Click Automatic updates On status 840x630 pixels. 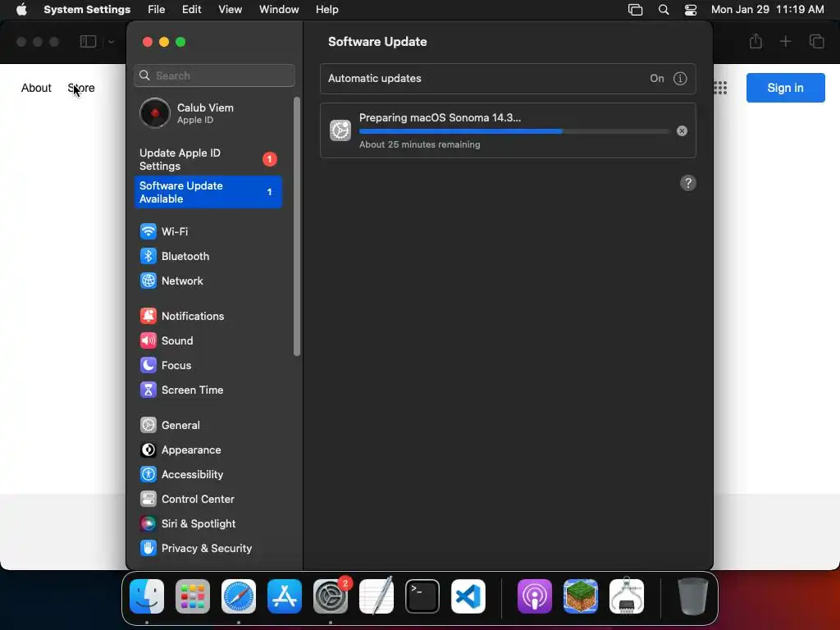pos(657,79)
